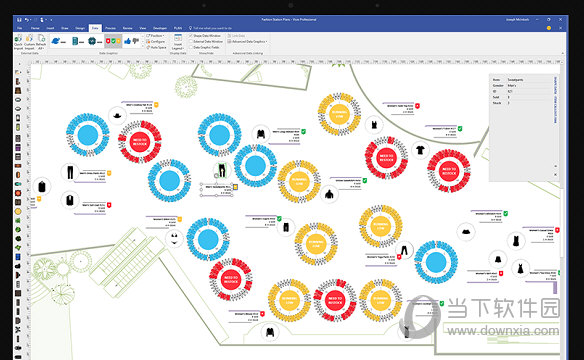Close the Shape Data panel
This screenshot has width=584, height=360.
(x=555, y=174)
